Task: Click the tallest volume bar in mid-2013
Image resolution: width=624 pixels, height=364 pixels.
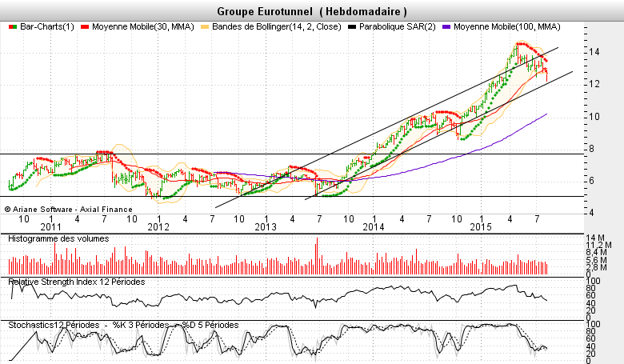Action: pyautogui.click(x=317, y=256)
